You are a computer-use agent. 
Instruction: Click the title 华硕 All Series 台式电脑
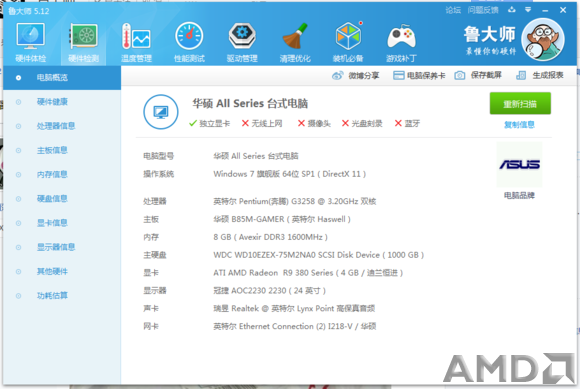coord(250,104)
